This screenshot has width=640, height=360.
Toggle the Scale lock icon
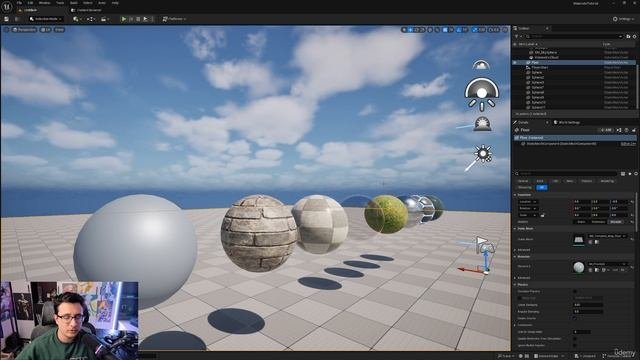point(542,215)
